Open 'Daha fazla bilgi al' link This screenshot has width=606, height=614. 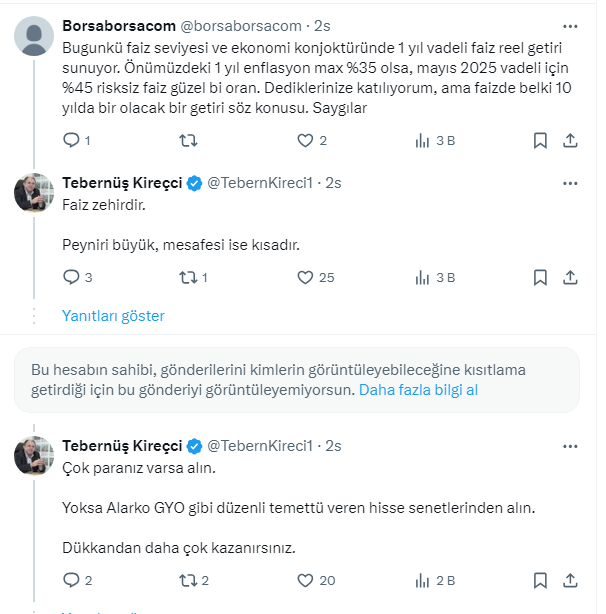(x=418, y=390)
